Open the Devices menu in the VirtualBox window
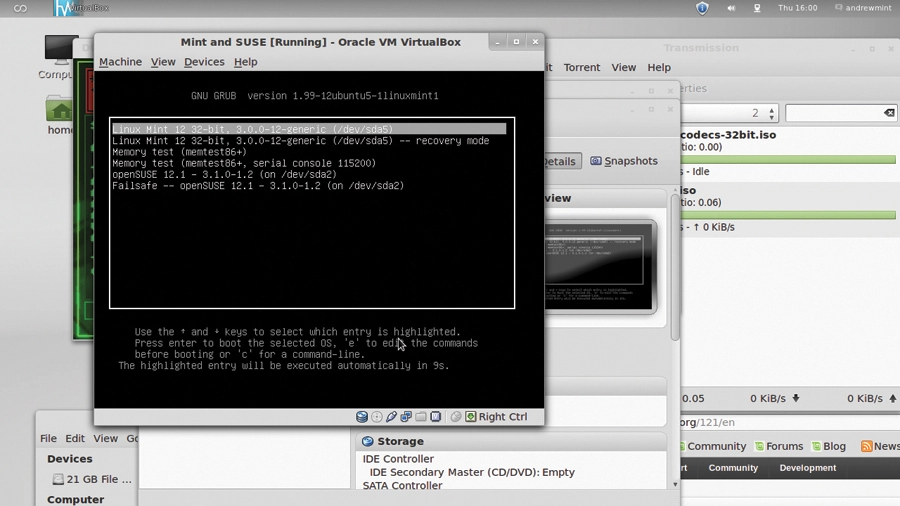Image resolution: width=900 pixels, height=506 pixels. pyautogui.click(x=204, y=62)
